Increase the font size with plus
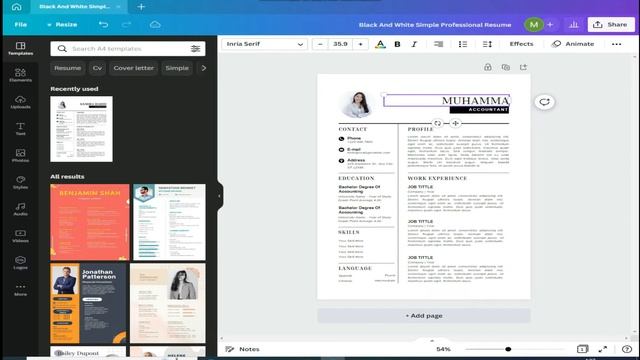640x360 pixels. pos(360,44)
